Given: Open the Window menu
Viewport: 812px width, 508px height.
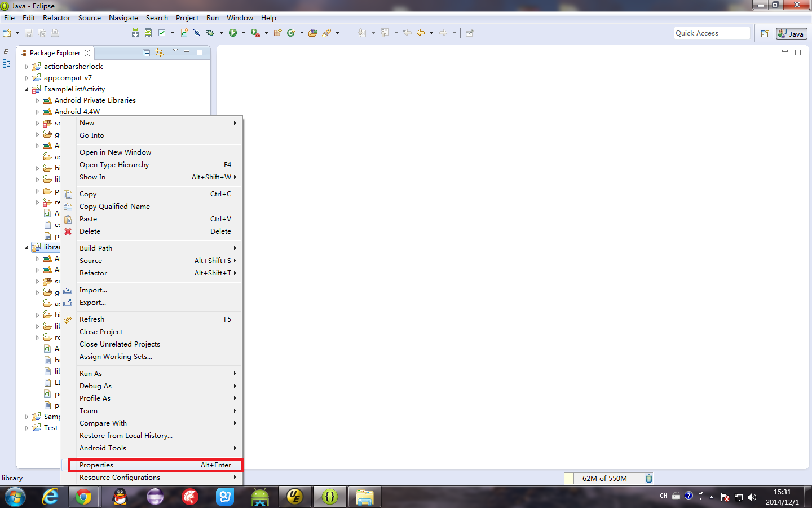Looking at the screenshot, I should click(x=240, y=18).
